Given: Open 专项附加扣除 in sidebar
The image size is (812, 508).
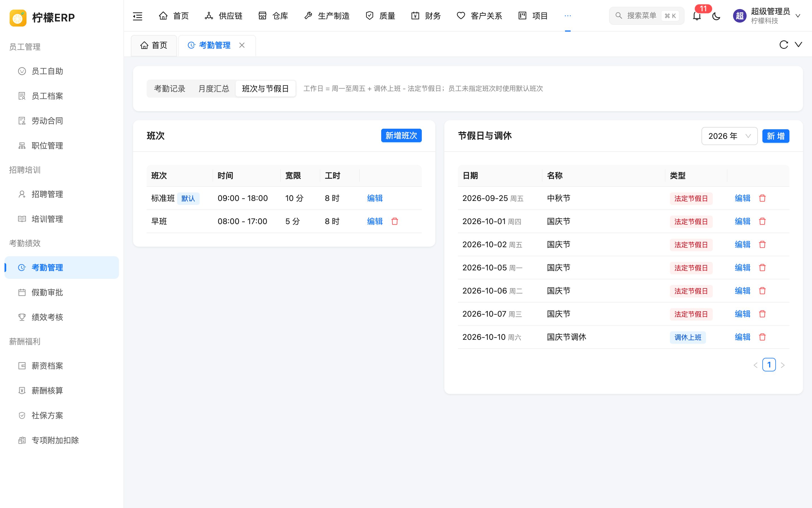Looking at the screenshot, I should [62, 440].
